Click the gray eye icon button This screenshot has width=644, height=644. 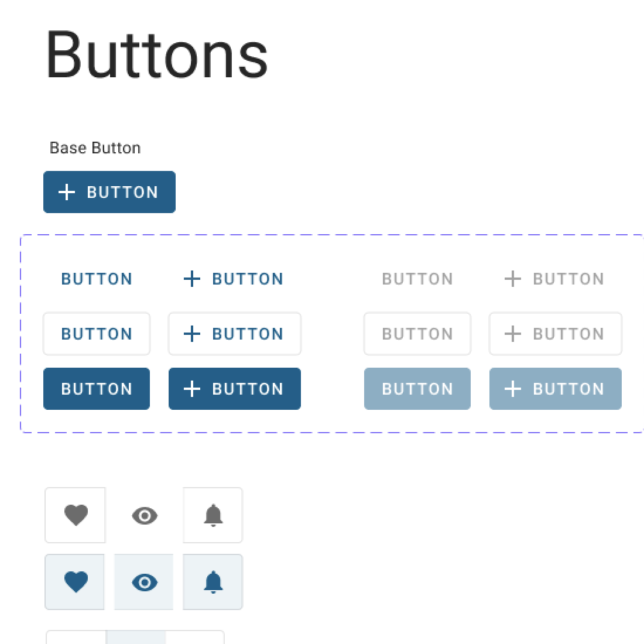pyautogui.click(x=144, y=515)
